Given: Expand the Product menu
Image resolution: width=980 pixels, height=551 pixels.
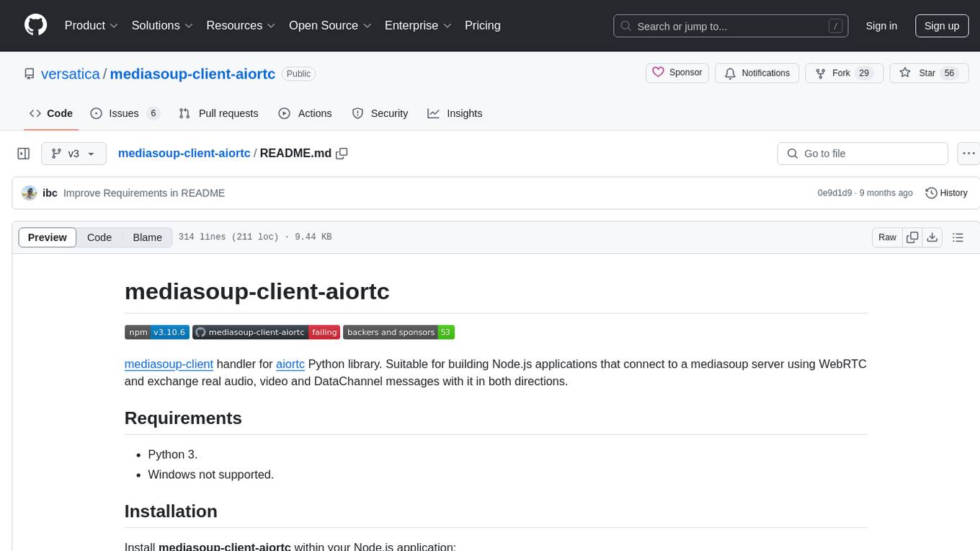Looking at the screenshot, I should click(92, 25).
